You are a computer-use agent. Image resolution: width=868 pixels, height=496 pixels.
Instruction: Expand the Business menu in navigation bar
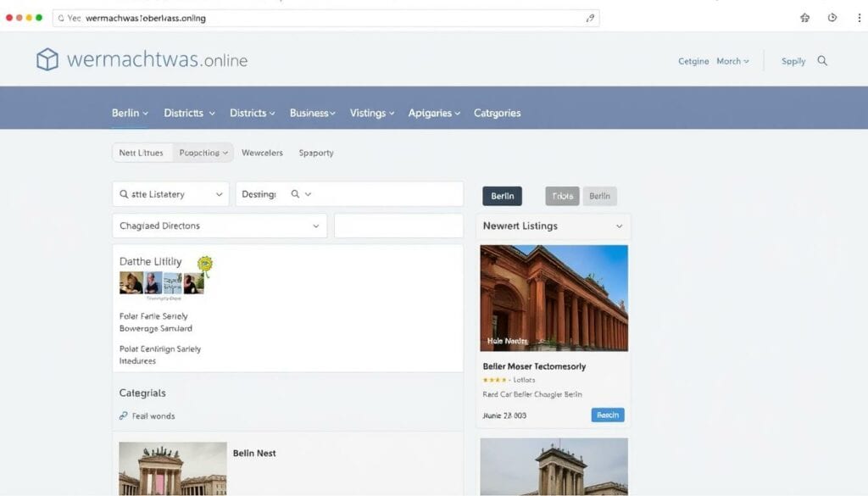coord(312,113)
